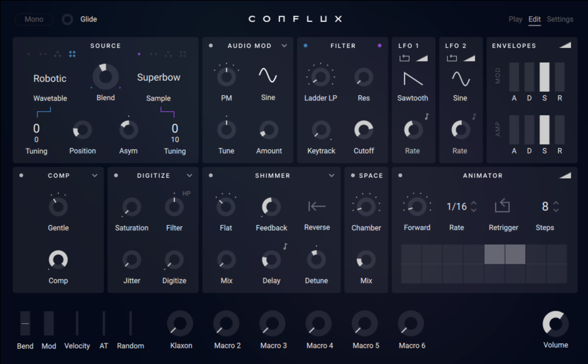Toggle the Shimmer effect on
The width and height of the screenshot is (588, 364).
210,175
